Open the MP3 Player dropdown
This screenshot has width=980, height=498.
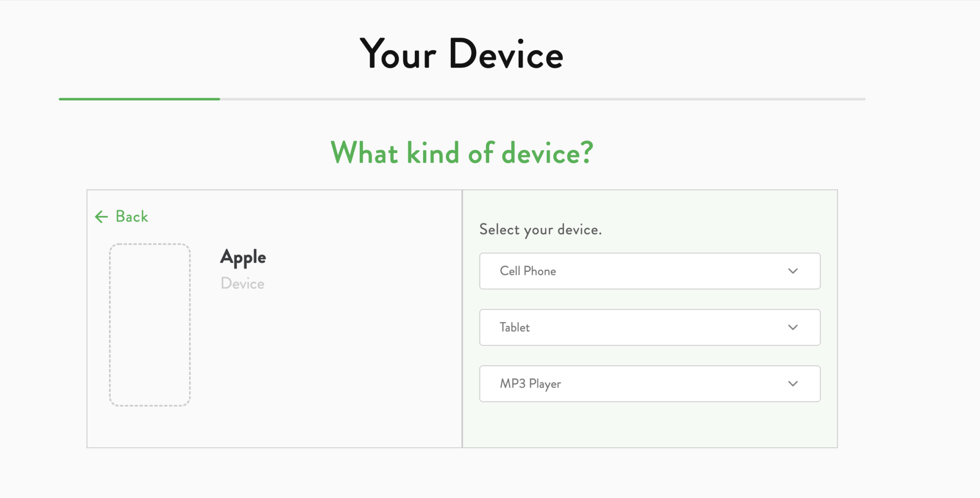[649, 384]
